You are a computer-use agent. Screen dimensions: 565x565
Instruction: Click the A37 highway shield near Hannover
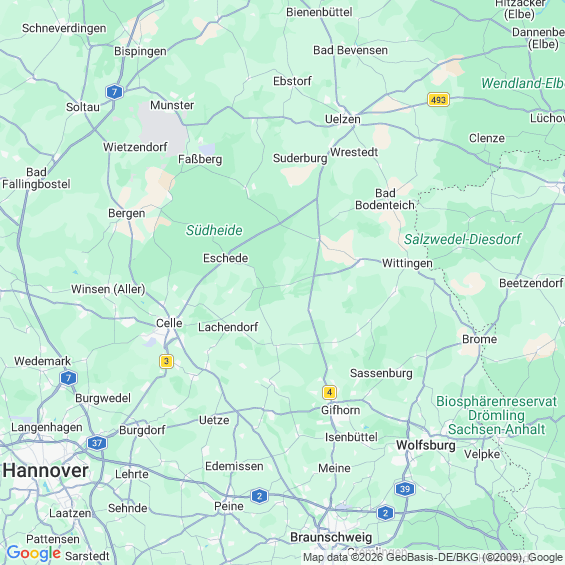point(97,443)
